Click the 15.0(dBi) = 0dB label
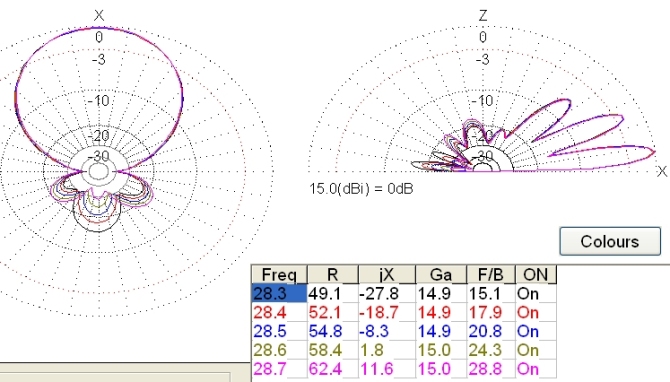The image size is (670, 382). click(x=361, y=189)
